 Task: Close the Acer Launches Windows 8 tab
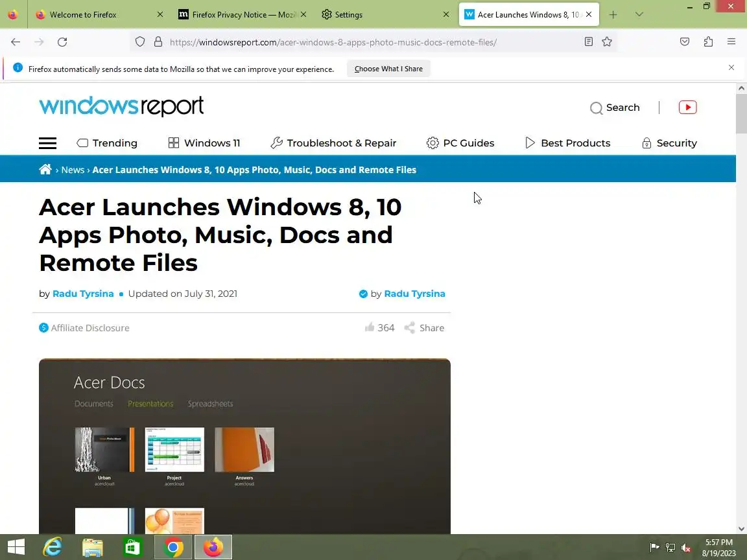(589, 15)
